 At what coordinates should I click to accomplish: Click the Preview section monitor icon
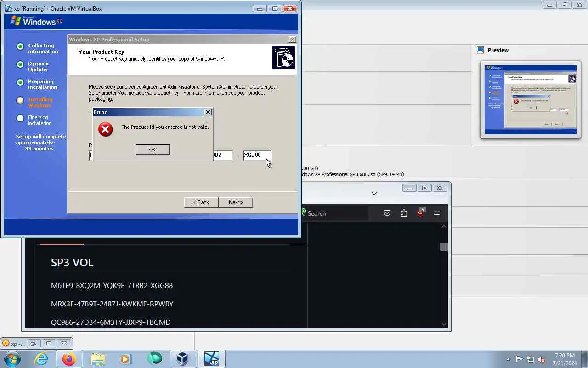coord(481,50)
